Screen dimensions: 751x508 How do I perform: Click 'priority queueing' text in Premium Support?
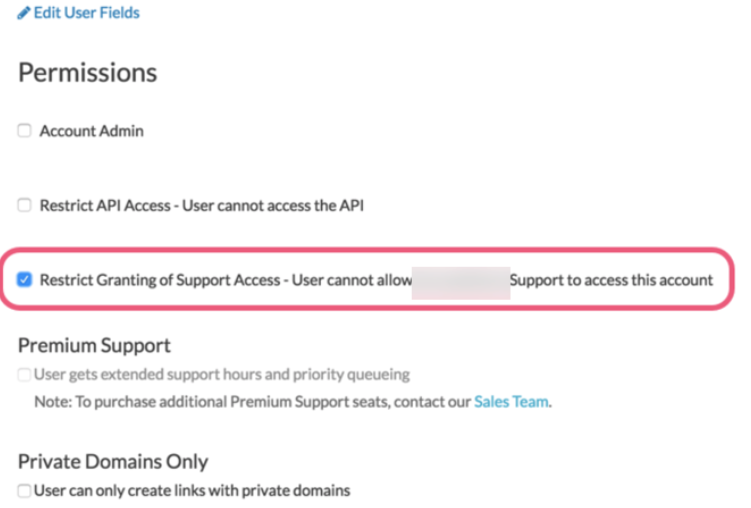pos(352,374)
